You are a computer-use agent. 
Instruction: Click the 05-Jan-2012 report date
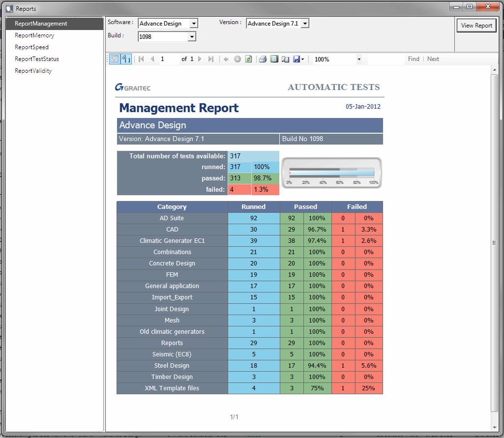click(363, 107)
